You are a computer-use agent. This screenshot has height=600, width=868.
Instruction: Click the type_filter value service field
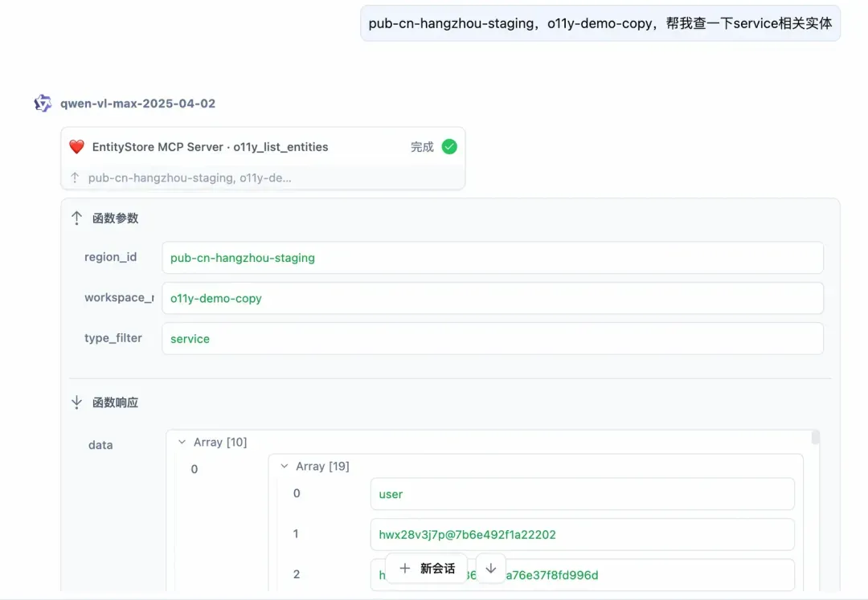[x=493, y=338]
